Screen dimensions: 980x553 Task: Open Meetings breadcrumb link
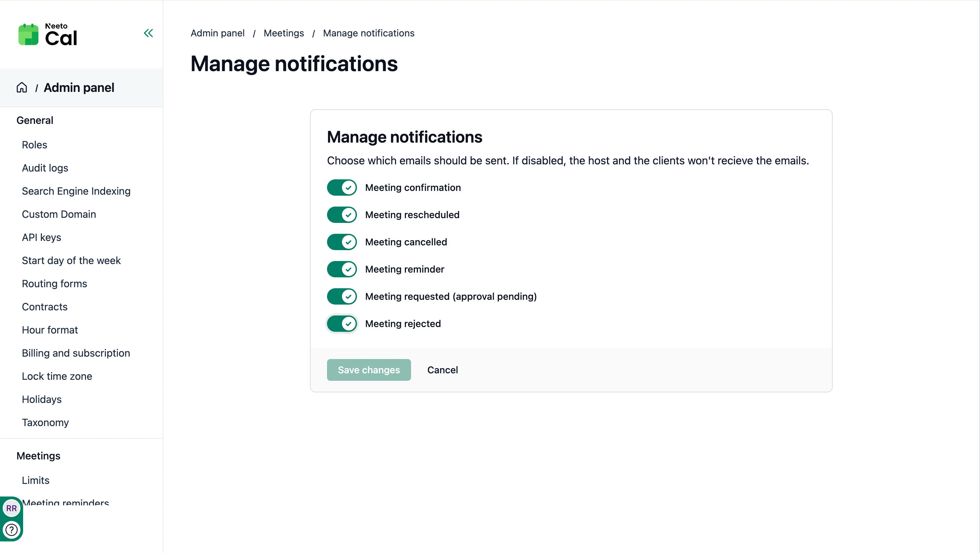pyautogui.click(x=283, y=33)
